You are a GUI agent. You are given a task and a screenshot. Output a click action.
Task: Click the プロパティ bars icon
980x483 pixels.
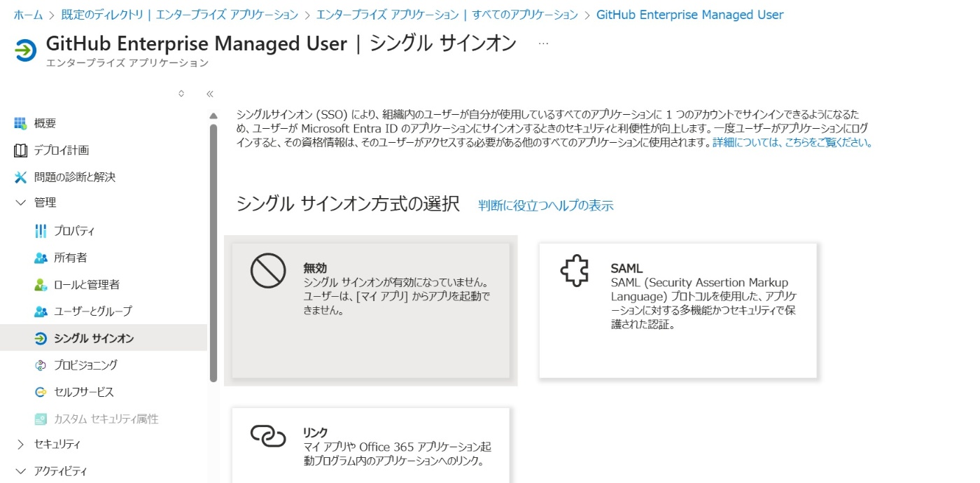tap(41, 231)
